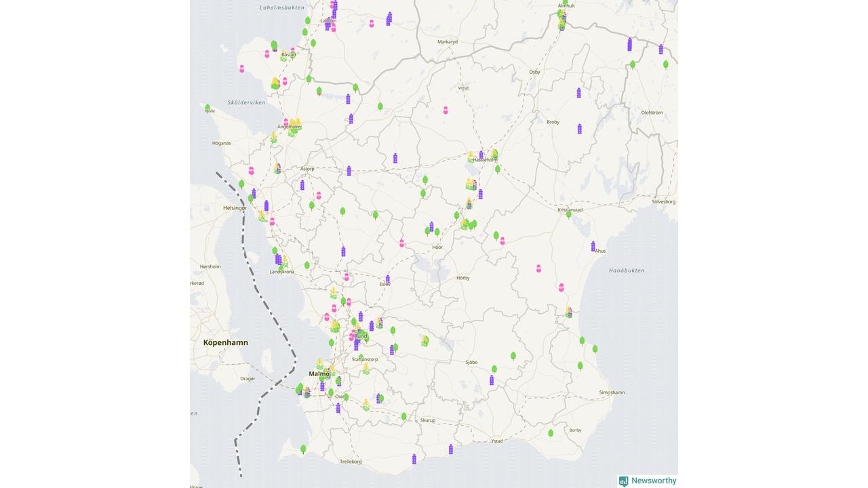Select the Hanöbukten bay label
This screenshot has height=488, width=868.
pyautogui.click(x=627, y=270)
